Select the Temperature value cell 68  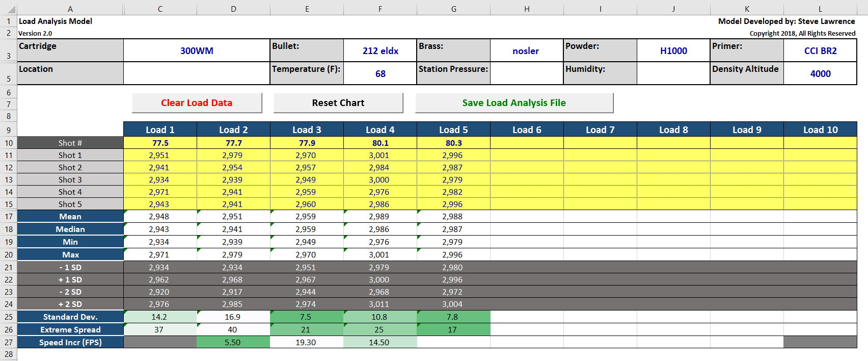380,73
